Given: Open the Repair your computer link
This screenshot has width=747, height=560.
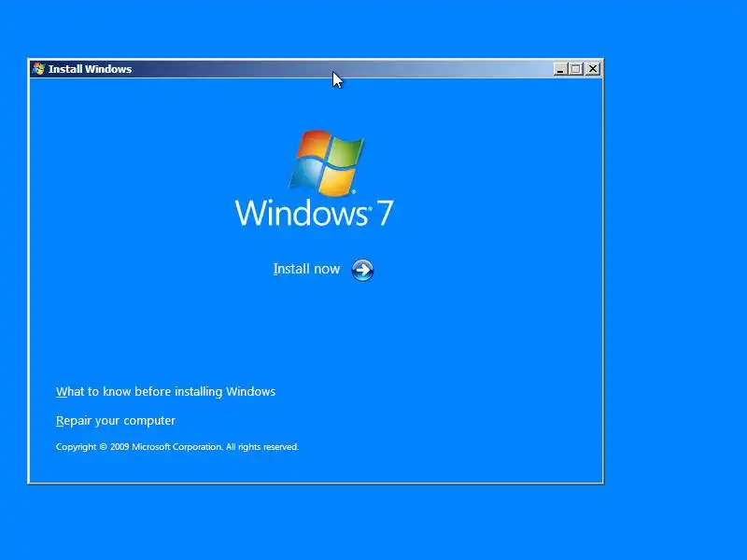Looking at the screenshot, I should (115, 421).
